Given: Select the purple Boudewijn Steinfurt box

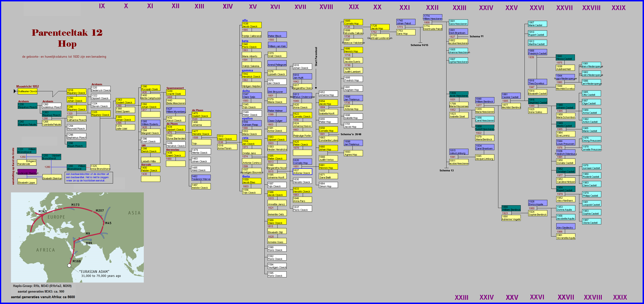Looking at the screenshot, I should coord(27,172).
